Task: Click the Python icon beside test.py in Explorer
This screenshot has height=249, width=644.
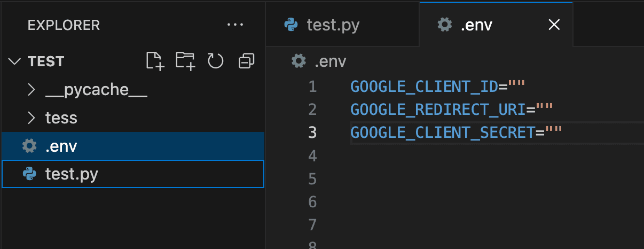Action: (x=29, y=174)
